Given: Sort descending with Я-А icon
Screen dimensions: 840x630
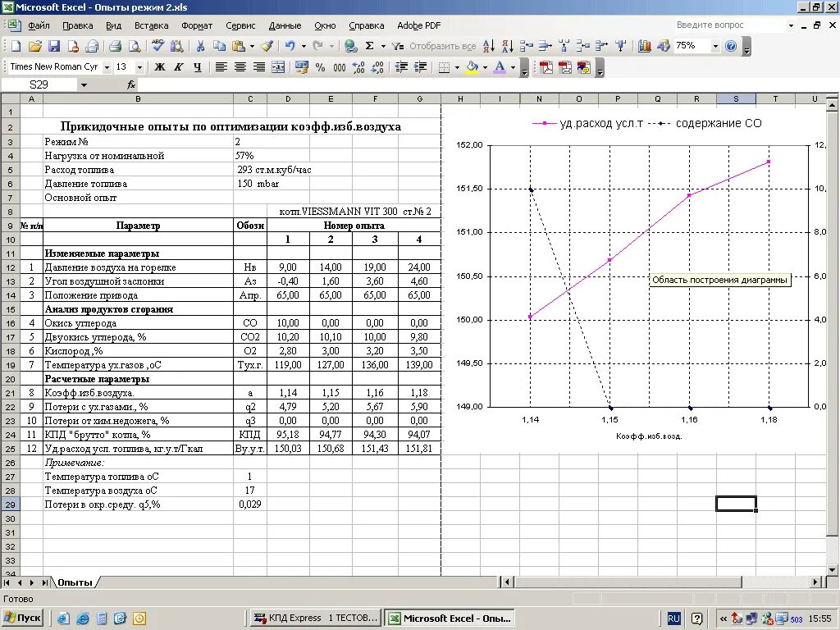Looking at the screenshot, I should [508, 46].
